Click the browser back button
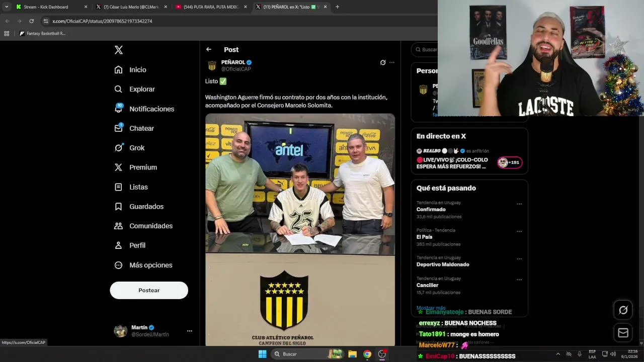 pos(7,21)
